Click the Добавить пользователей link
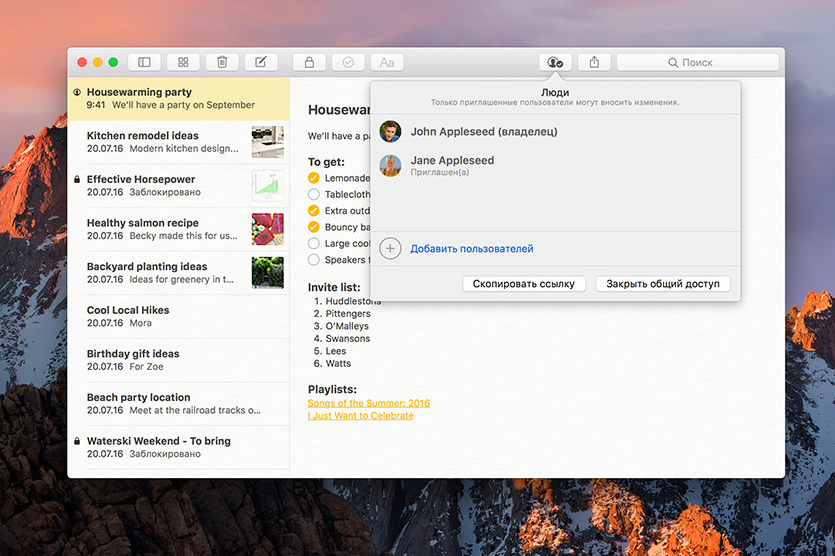This screenshot has width=835, height=556. point(471,249)
